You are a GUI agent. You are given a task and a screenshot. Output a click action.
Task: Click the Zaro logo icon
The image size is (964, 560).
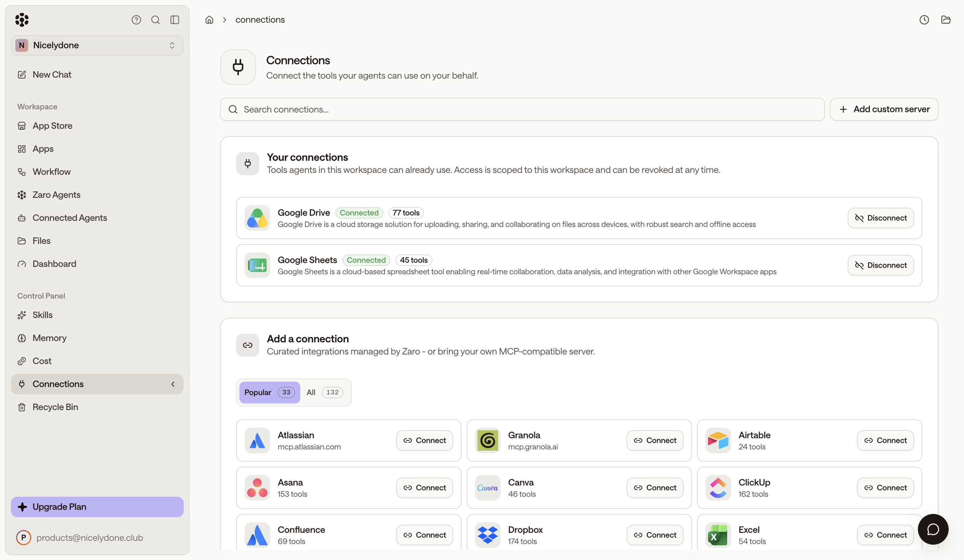[x=22, y=20]
